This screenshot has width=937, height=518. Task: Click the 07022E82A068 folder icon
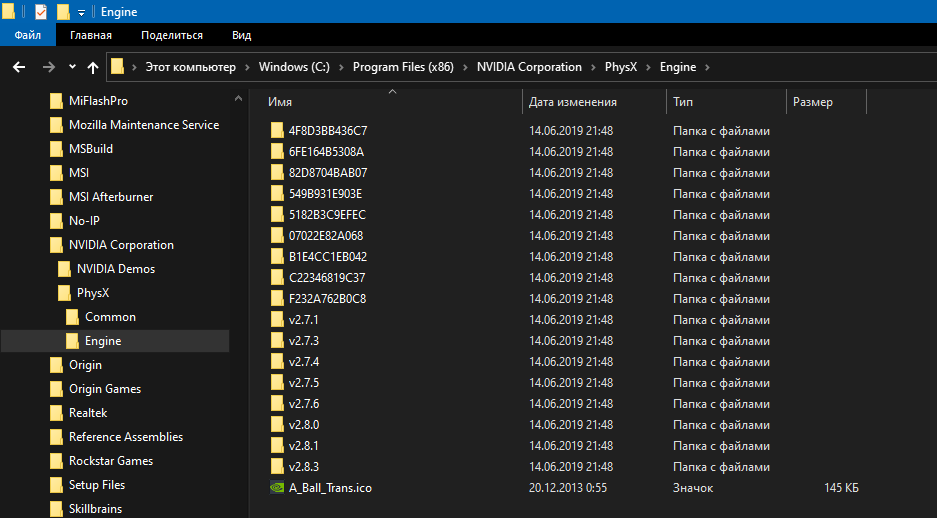(x=277, y=235)
